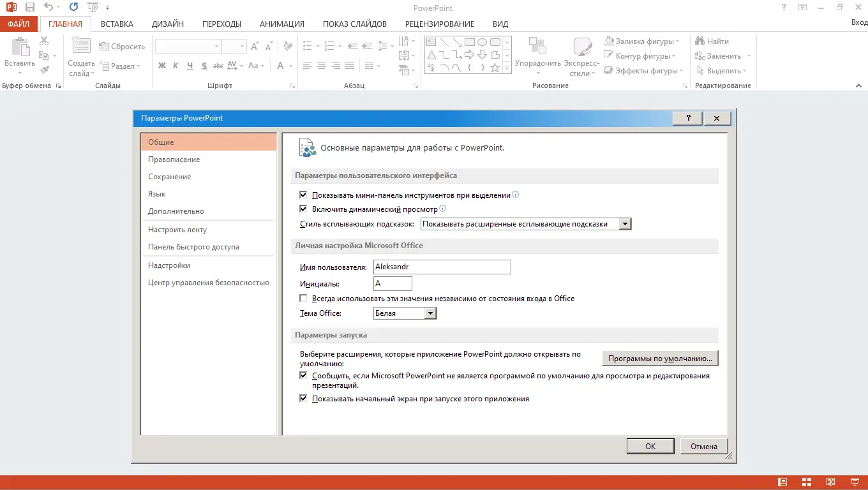This screenshot has height=490, width=868.
Task: Uncheck Показывать мини-панель инструментов при выделении
Action: tap(304, 195)
